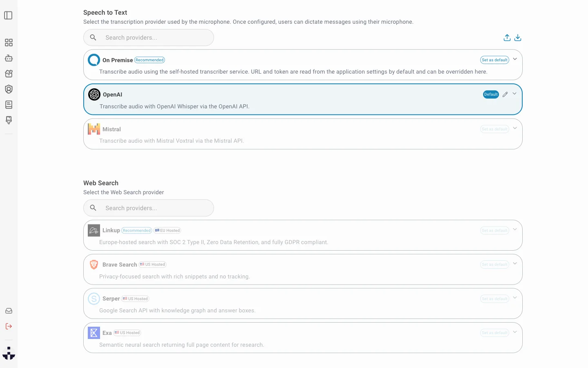Click the On Premise provider logo
Screen dimensions: 588x368
click(94, 60)
